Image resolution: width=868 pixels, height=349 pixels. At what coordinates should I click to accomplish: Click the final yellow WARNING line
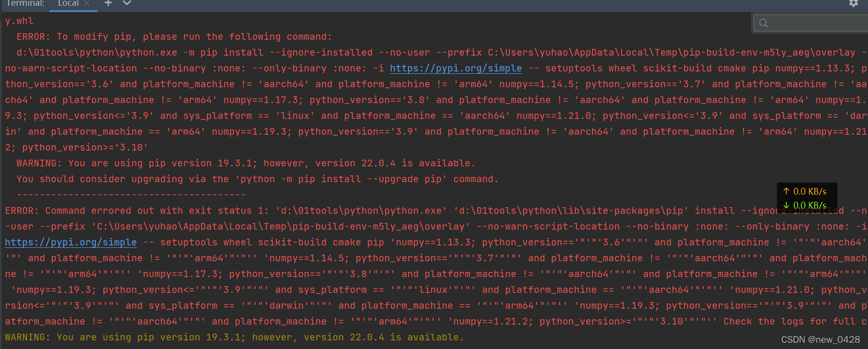[x=234, y=337]
